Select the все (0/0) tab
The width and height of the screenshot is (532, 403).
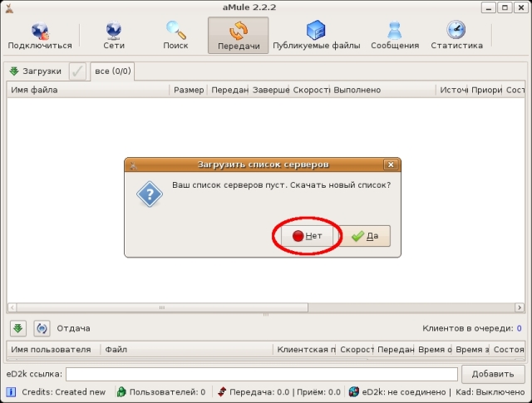coord(113,71)
